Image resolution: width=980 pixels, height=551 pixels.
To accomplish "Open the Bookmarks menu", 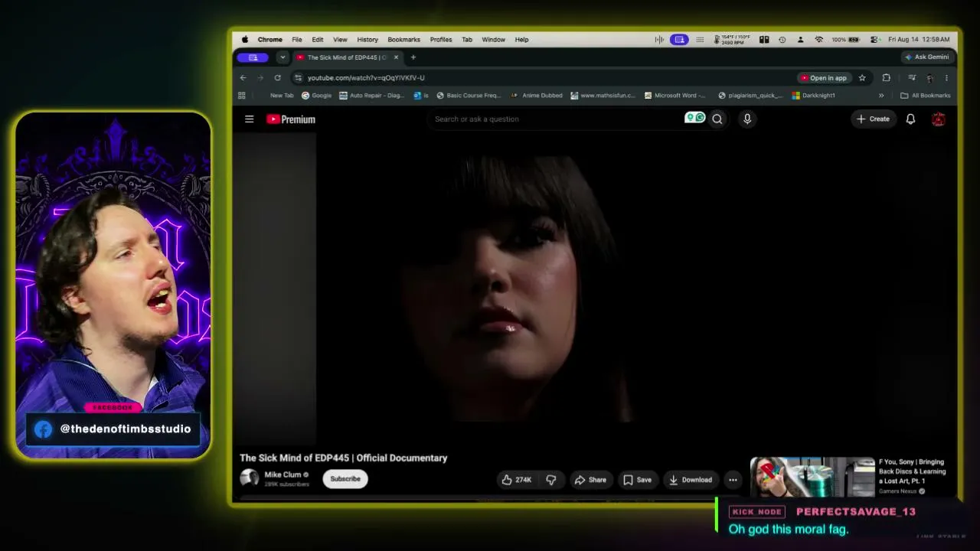I will 403,40.
